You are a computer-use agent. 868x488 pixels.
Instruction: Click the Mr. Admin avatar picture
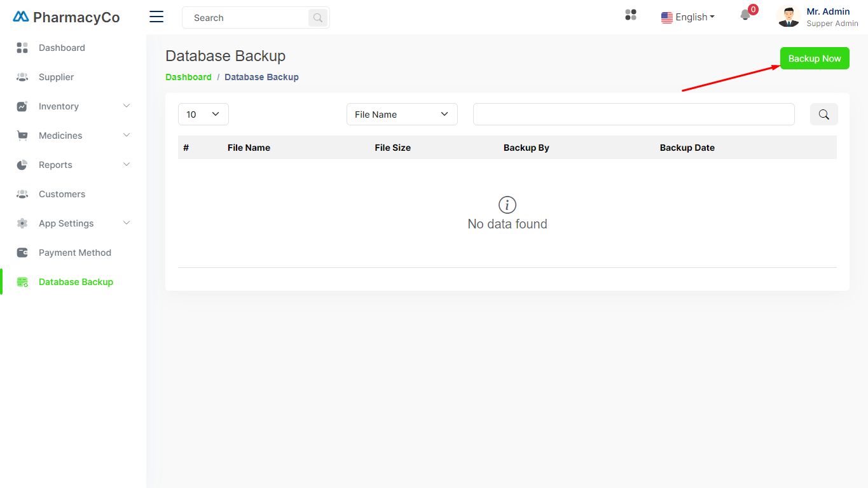[789, 17]
